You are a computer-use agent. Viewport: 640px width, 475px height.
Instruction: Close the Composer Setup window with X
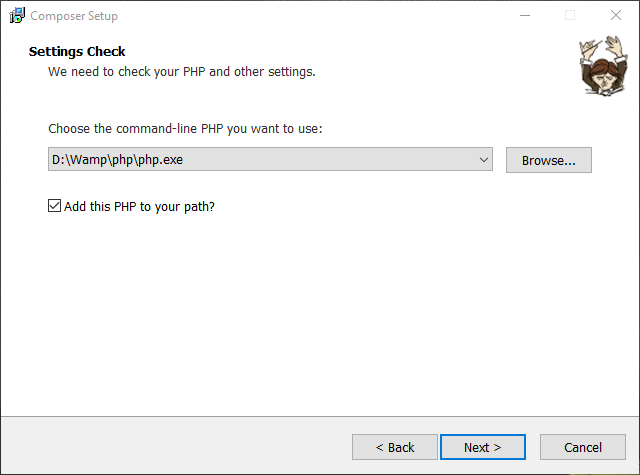(x=616, y=16)
